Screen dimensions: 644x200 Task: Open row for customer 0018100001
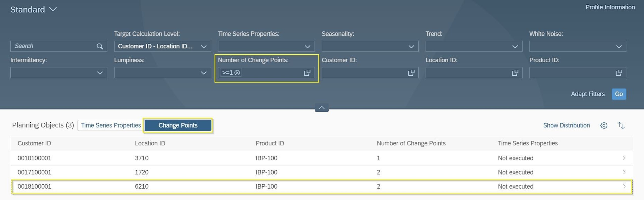pyautogui.click(x=322, y=187)
